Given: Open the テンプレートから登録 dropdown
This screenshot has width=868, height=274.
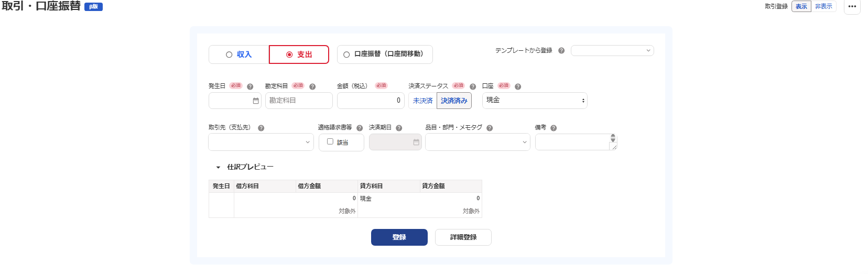Looking at the screenshot, I should point(612,51).
